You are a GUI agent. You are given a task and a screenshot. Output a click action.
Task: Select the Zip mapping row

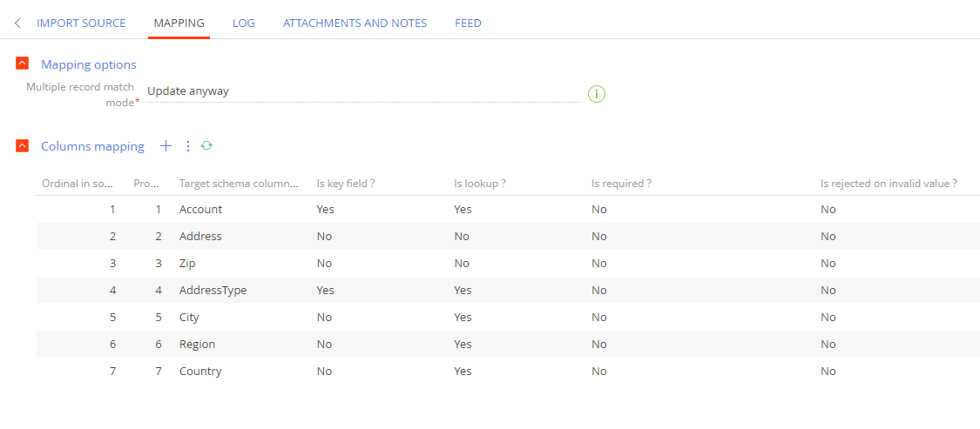tap(508, 264)
